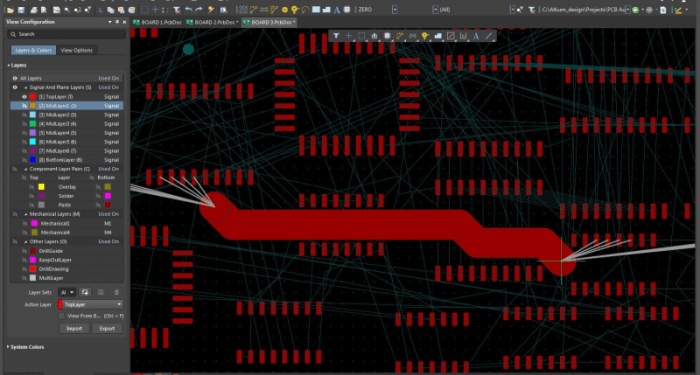Expand the System Colors section
Screen dimensions: 700x375
tap(8, 347)
